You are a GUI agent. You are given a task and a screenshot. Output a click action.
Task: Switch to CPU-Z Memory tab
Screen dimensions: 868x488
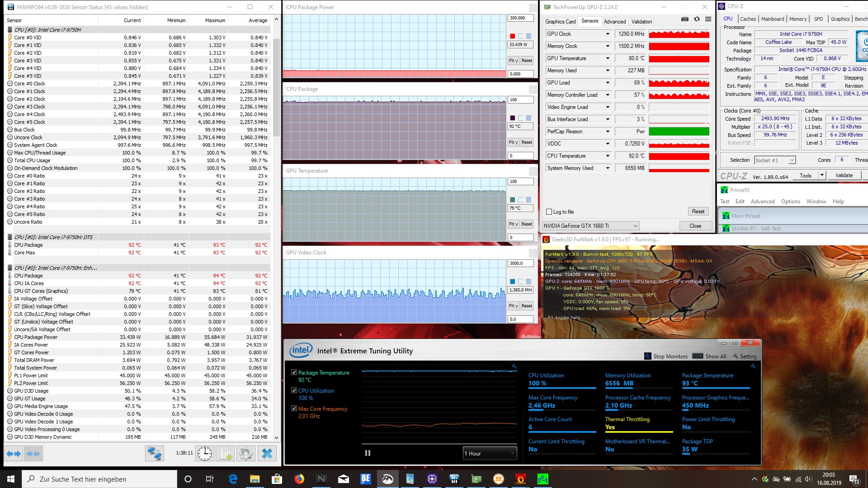[797, 19]
